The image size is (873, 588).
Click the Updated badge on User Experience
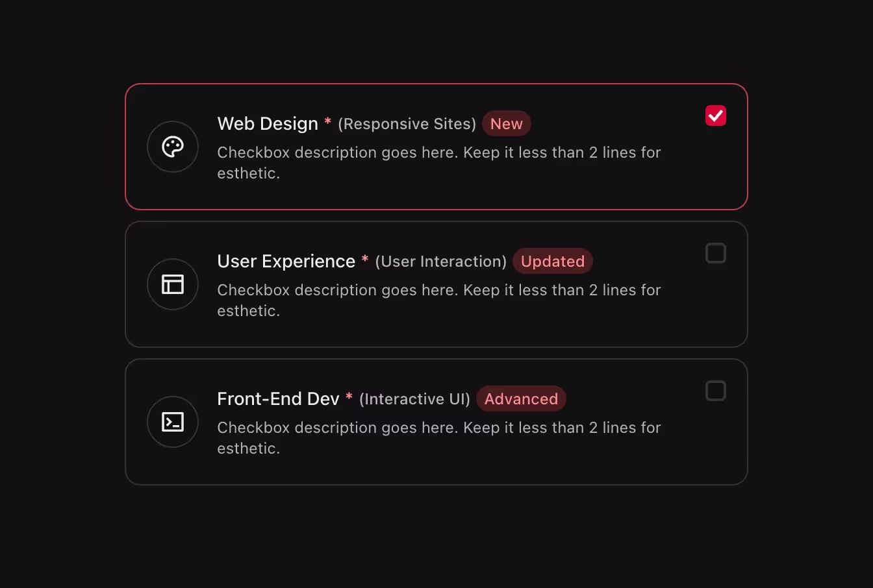coord(553,261)
